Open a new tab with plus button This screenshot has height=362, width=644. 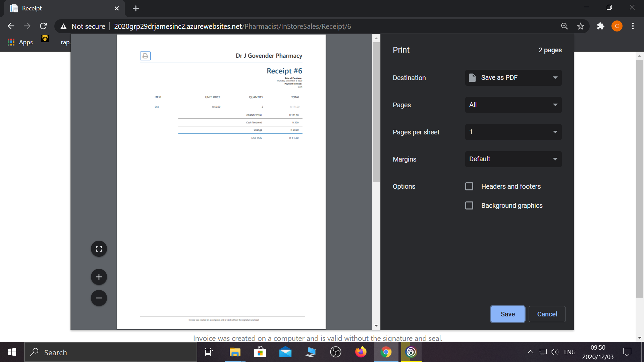pos(136,8)
